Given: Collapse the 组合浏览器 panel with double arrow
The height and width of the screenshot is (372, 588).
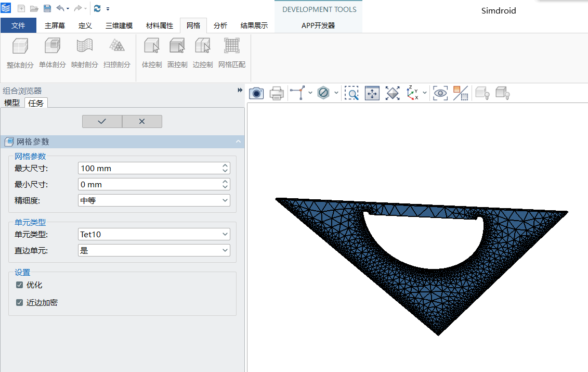Looking at the screenshot, I should [240, 90].
